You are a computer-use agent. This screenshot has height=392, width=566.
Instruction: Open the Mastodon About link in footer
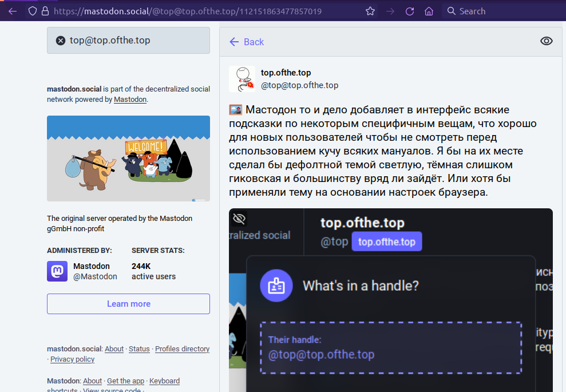tap(92, 381)
